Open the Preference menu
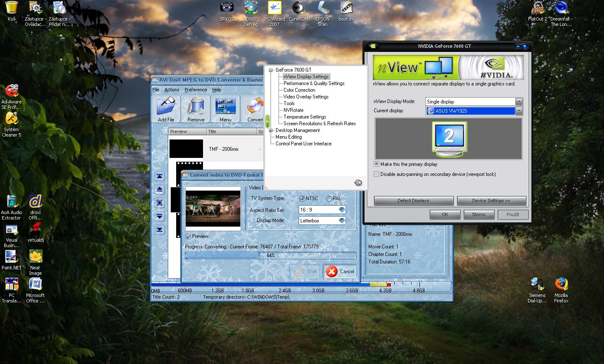Viewport: 604px width, 364px height. tap(196, 90)
